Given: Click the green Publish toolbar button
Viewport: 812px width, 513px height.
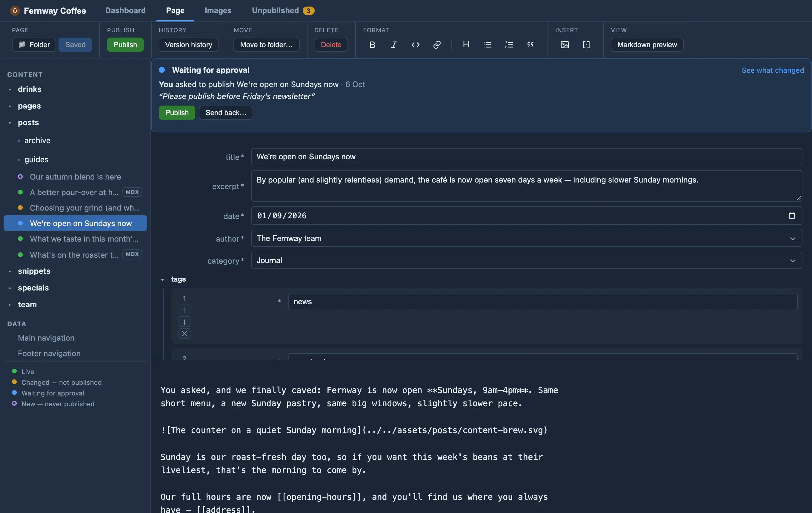Looking at the screenshot, I should point(125,45).
